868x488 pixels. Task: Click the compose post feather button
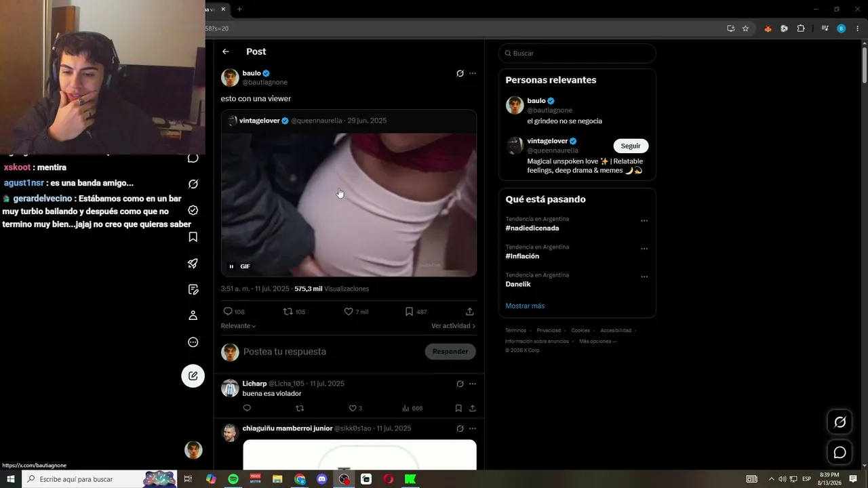coord(193,376)
